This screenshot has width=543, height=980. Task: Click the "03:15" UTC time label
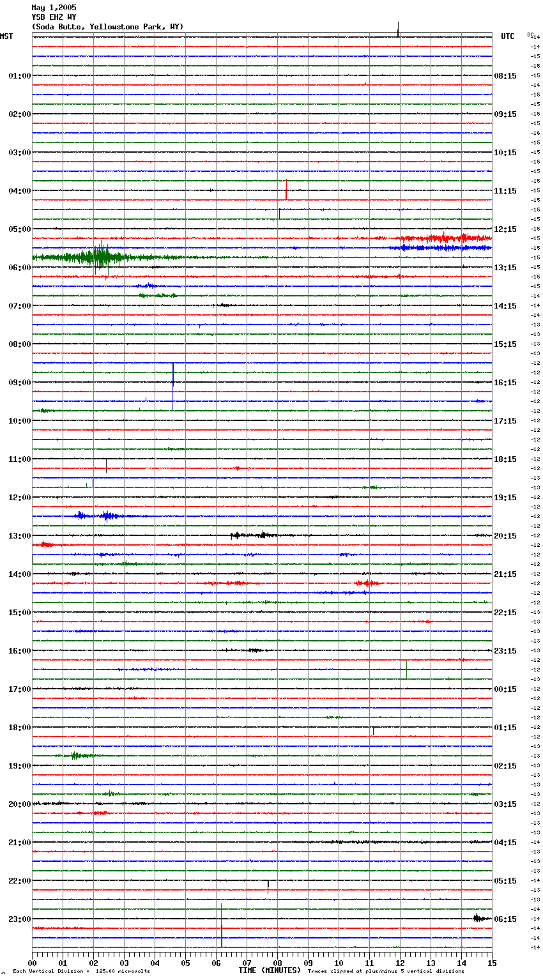505,804
